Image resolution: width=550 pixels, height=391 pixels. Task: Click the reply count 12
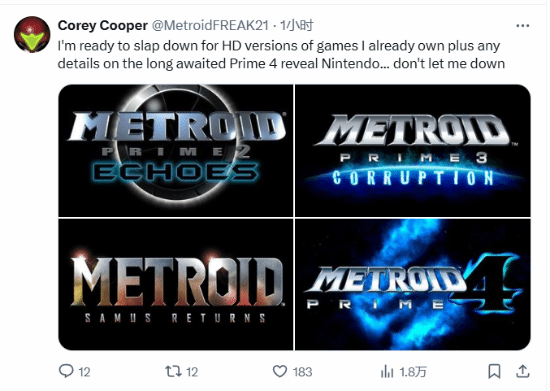pos(85,372)
